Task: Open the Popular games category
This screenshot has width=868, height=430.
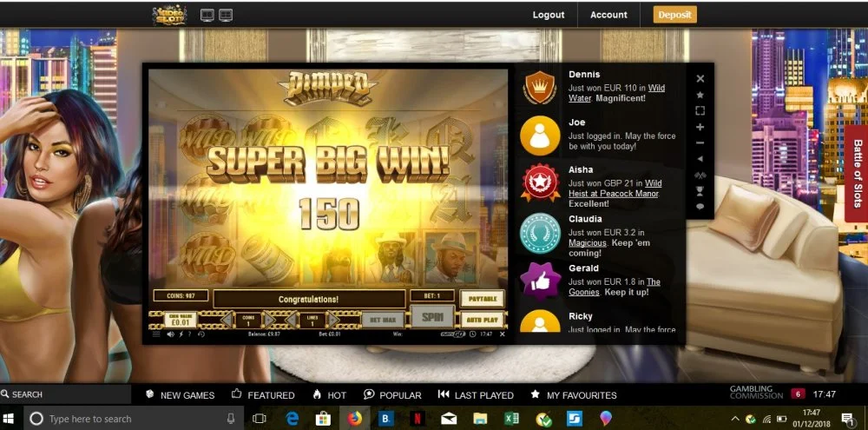Action: point(392,395)
